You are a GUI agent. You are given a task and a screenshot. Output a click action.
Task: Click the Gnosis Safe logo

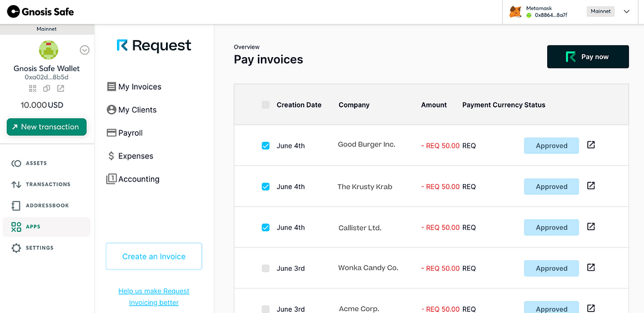tap(40, 11)
